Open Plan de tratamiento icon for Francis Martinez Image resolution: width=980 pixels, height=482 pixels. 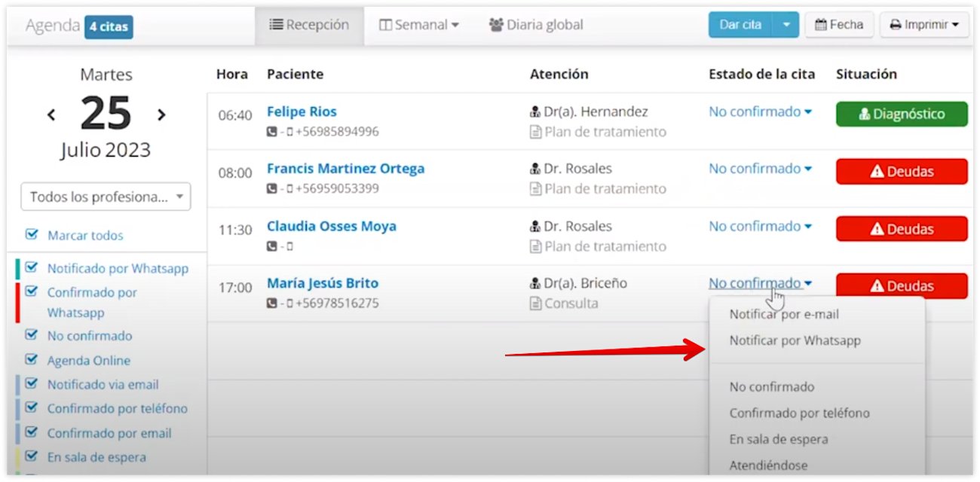tap(535, 188)
